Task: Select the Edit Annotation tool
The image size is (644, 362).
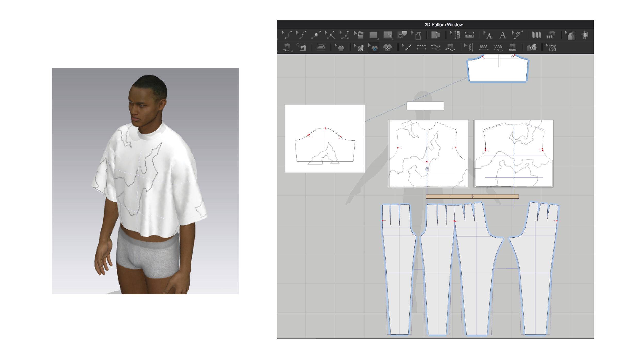Action: 488,35
